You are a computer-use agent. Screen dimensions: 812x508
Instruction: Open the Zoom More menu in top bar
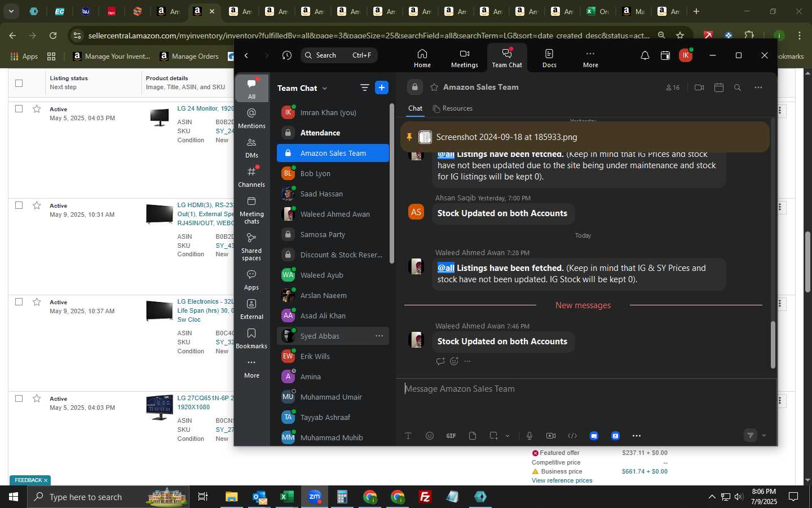590,58
